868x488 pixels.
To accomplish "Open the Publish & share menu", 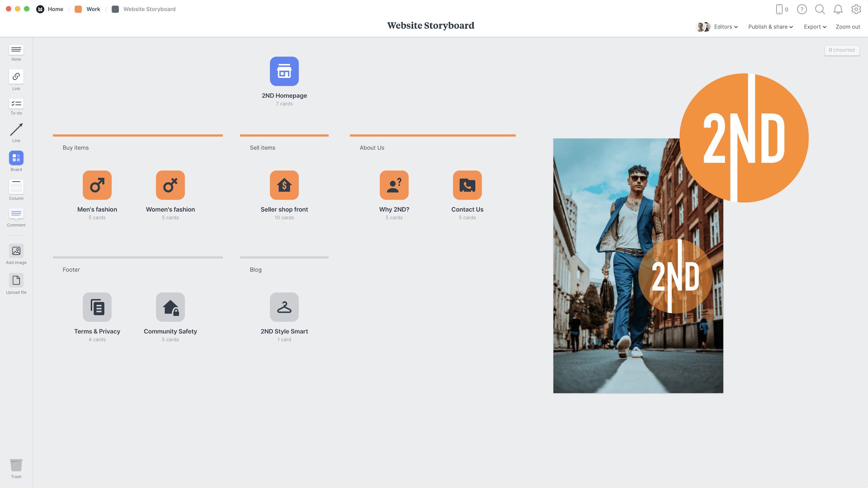I will click(x=770, y=27).
